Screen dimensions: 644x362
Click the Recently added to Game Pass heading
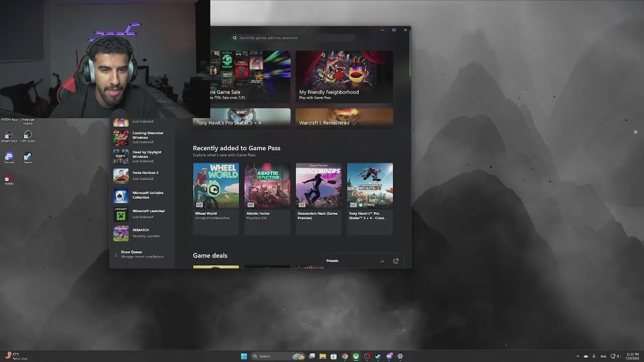[236, 148]
